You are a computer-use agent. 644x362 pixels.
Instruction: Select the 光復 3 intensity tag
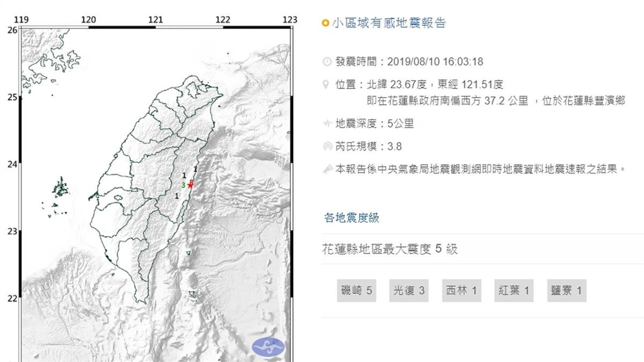[409, 291]
